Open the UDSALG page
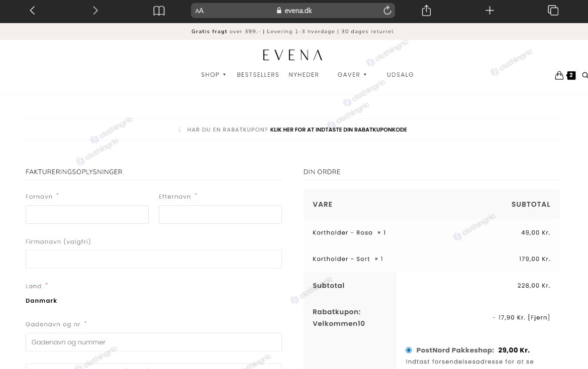This screenshot has width=588, height=369. click(x=400, y=74)
